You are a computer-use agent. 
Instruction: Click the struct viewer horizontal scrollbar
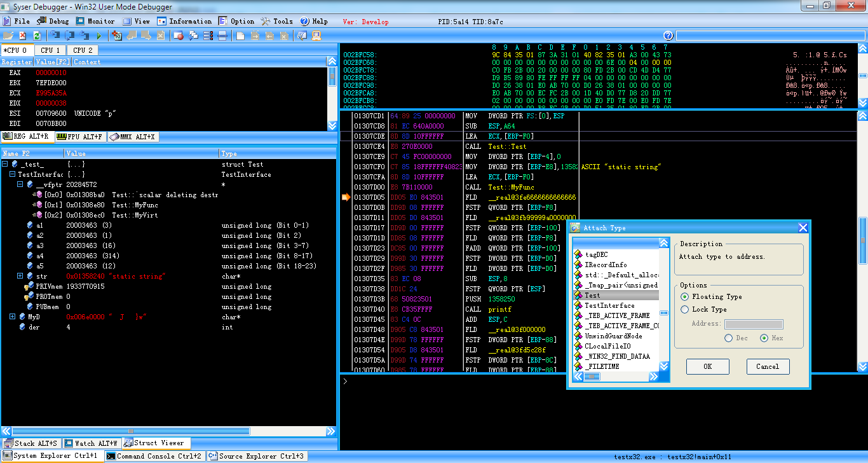coord(168,431)
